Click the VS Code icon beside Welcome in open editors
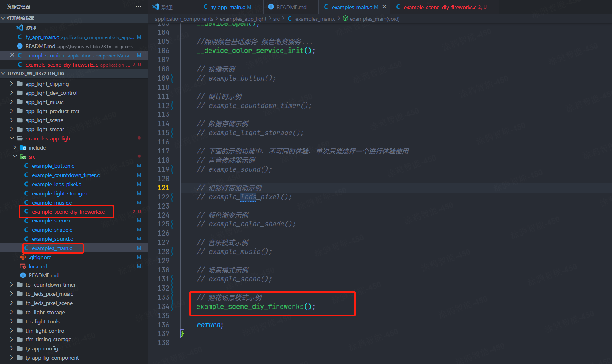This screenshot has width=612, height=364. coord(20,28)
